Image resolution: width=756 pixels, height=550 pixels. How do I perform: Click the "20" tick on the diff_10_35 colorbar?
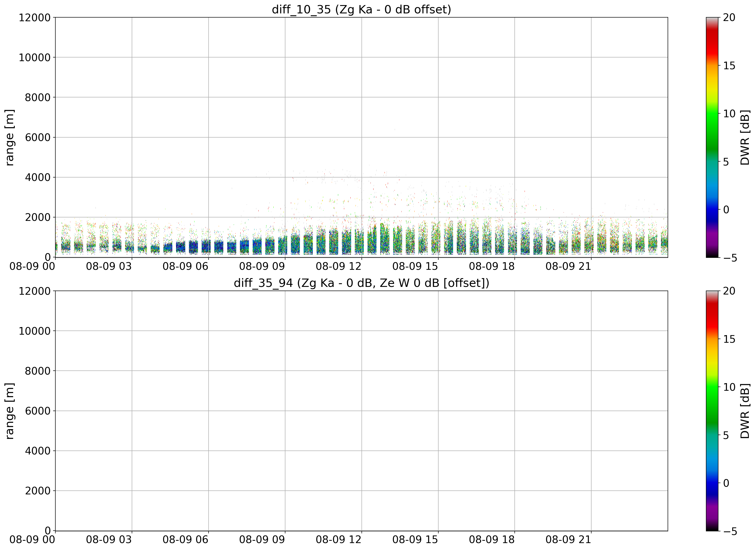(x=729, y=17)
